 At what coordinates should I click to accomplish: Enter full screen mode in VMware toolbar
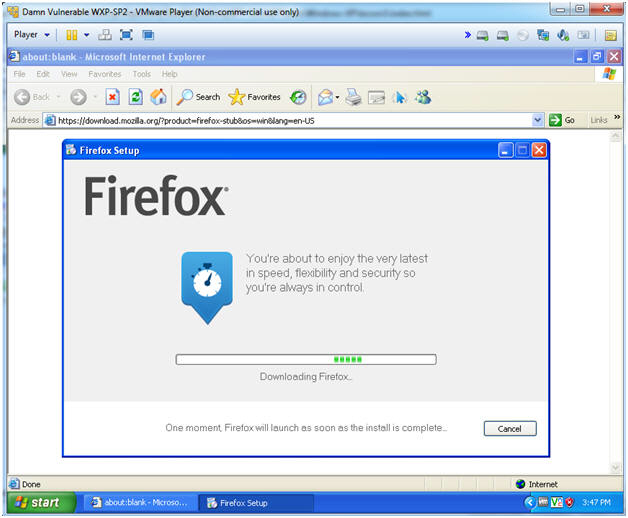coord(127,35)
